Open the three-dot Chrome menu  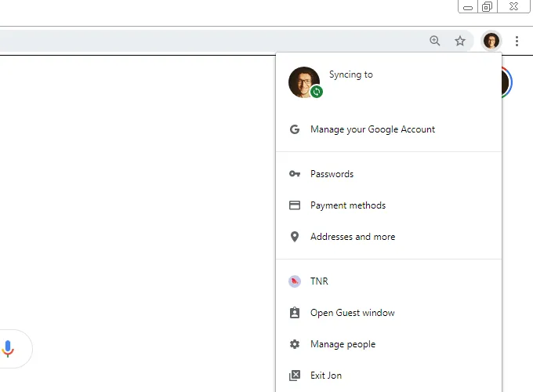517,41
